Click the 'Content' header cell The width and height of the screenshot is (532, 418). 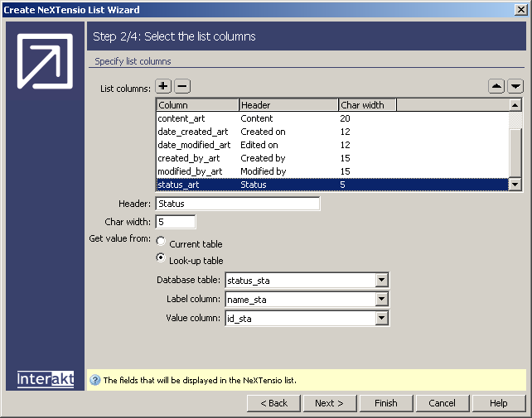[x=257, y=118]
